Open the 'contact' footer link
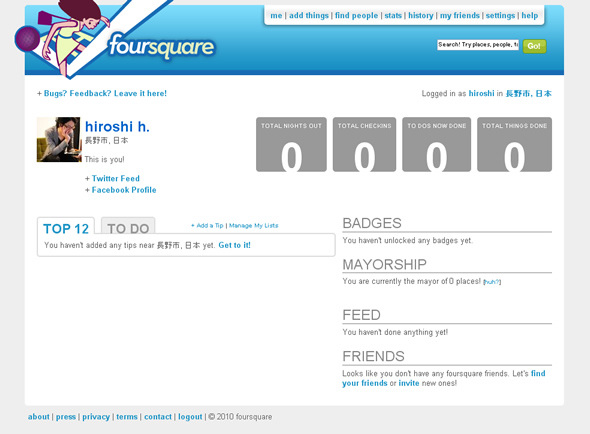590x434 pixels. coord(158,417)
